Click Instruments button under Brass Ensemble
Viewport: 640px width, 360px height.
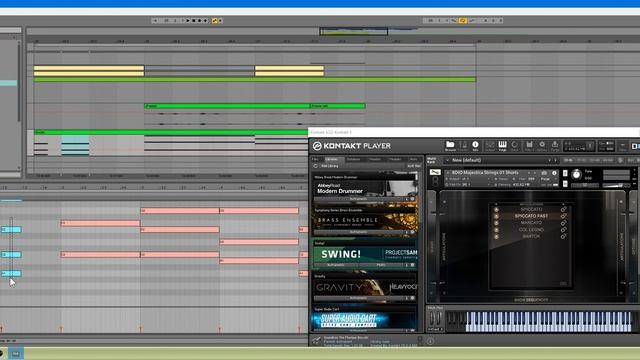coord(358,232)
